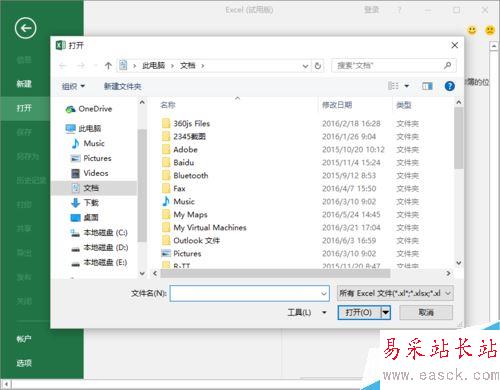500x390 pixels.
Task: Open the file name combo box dropdown
Action: point(324,294)
